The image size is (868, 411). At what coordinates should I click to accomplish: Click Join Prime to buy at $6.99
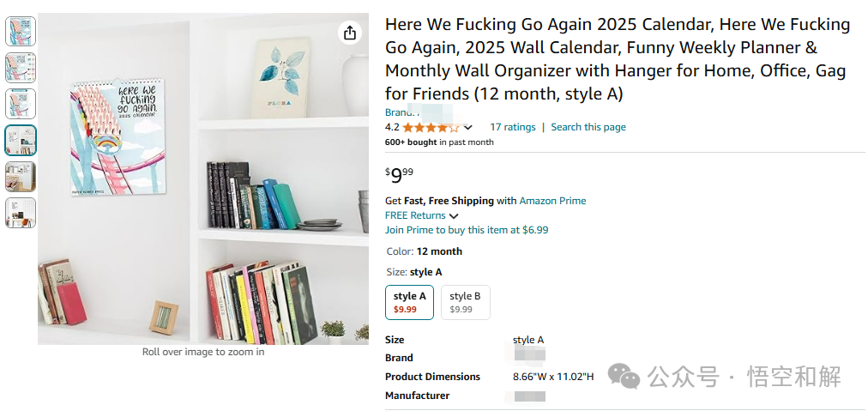click(466, 230)
